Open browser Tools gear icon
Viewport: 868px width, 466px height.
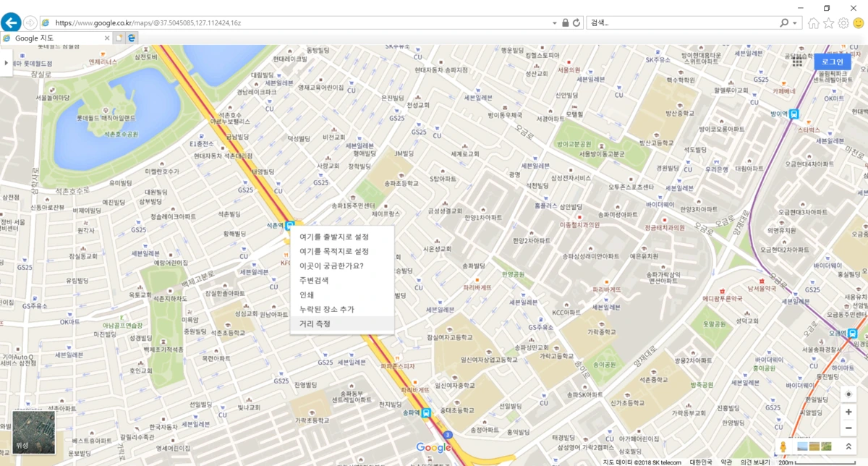843,23
